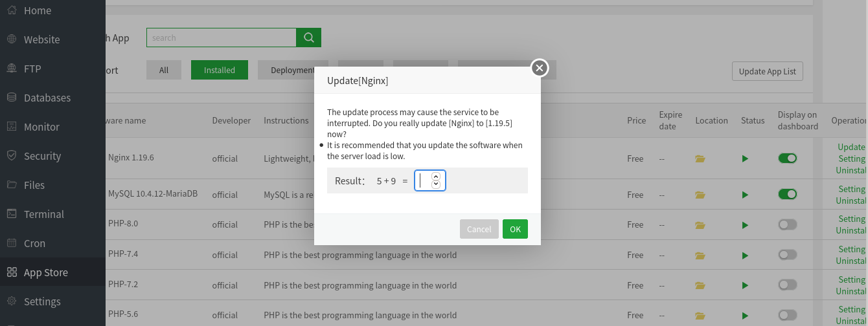Click PHP-8.0 status play icon

(745, 225)
